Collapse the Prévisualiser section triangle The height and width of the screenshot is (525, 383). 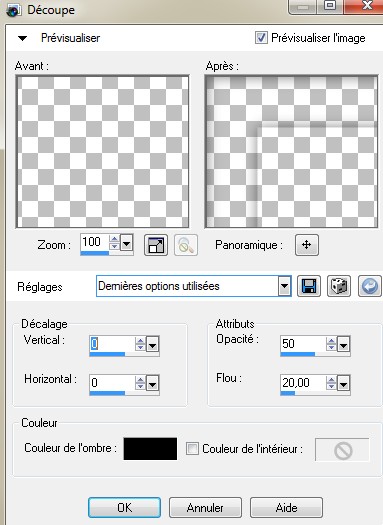coord(22,38)
